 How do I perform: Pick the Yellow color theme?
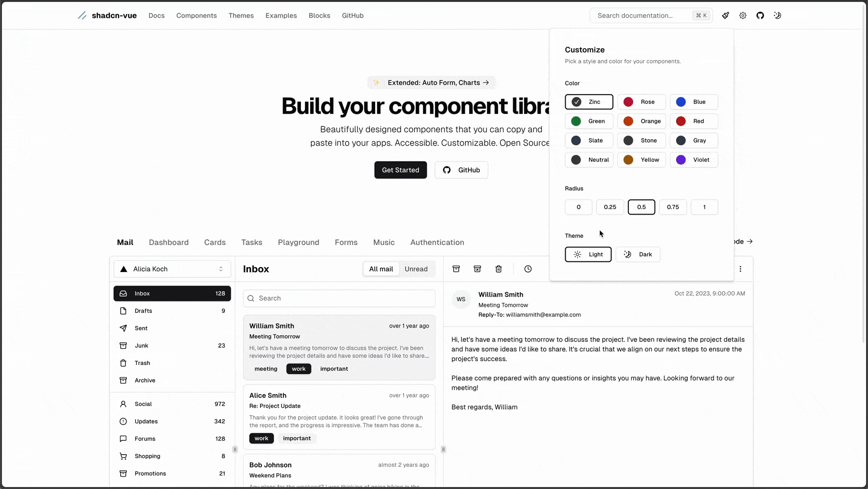coord(641,160)
